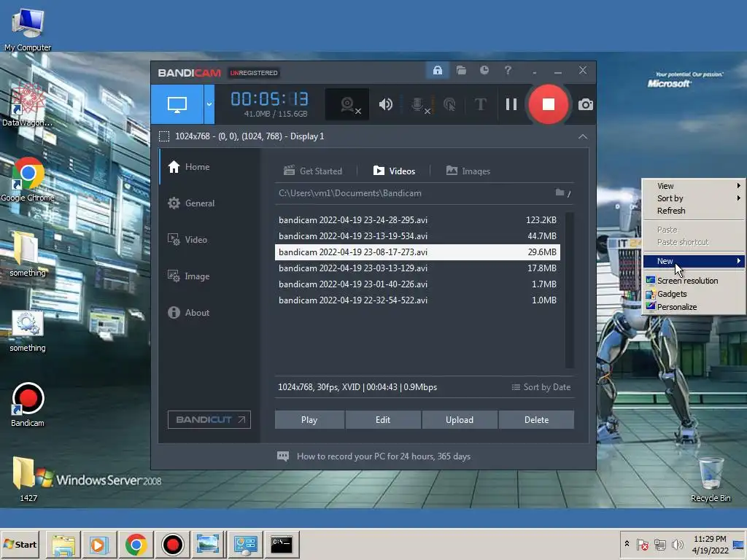Click the Recycle Bin icon
This screenshot has width=747, height=560.
tap(711, 479)
